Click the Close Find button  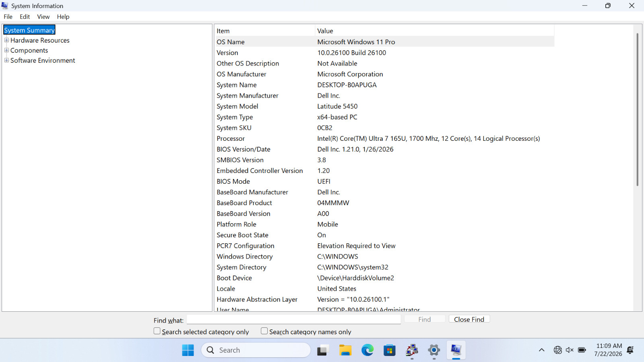click(x=469, y=319)
